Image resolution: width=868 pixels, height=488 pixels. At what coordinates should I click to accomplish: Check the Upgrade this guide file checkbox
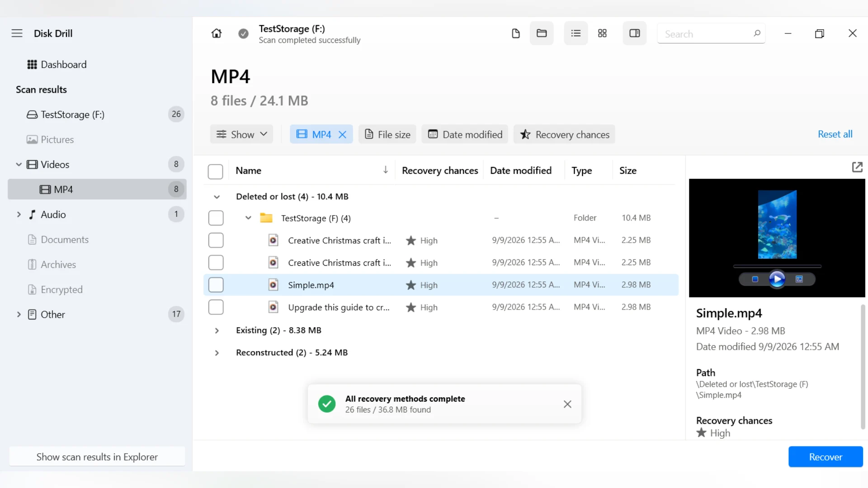click(x=216, y=307)
